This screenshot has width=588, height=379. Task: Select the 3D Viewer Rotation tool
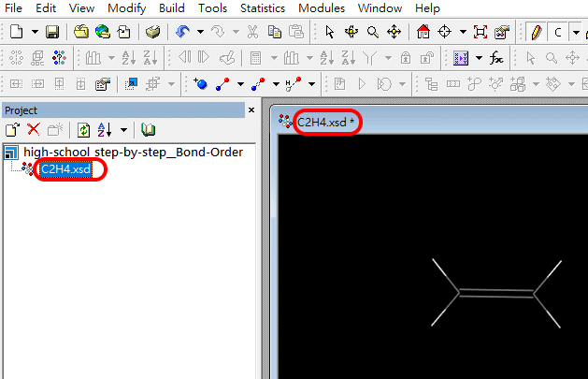click(351, 32)
